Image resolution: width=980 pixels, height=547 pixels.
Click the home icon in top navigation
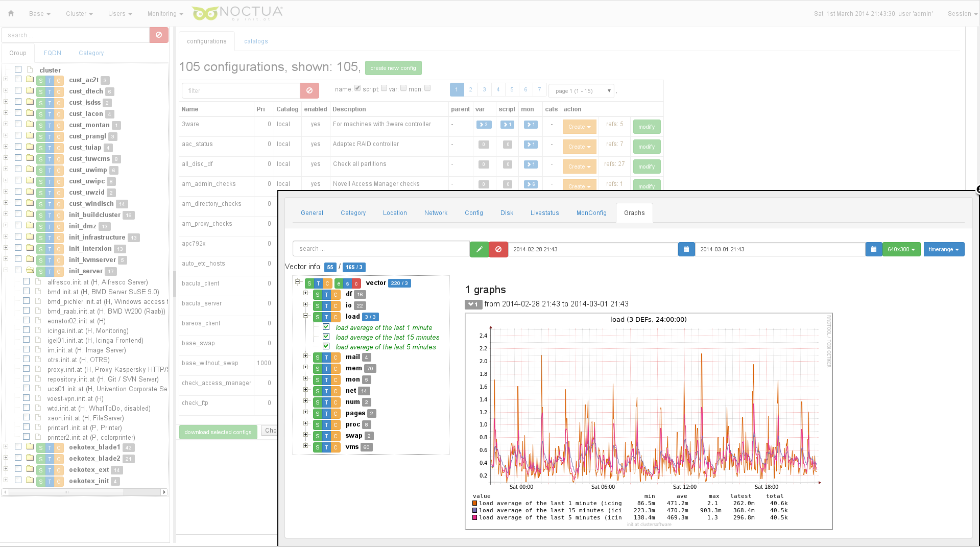click(x=11, y=14)
